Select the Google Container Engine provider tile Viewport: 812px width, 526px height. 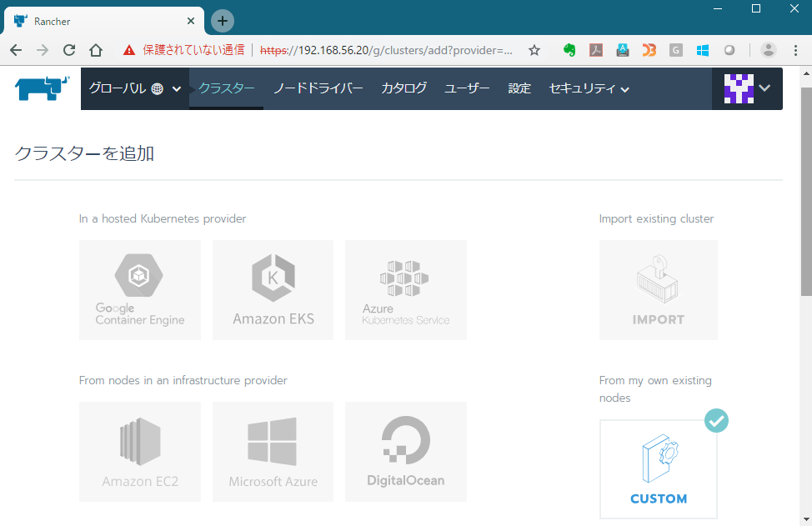tap(140, 290)
